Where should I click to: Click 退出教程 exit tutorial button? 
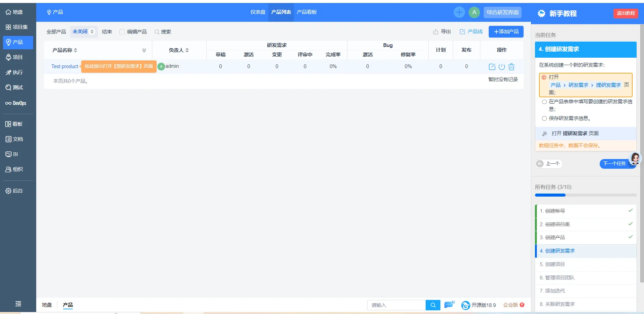(626, 13)
